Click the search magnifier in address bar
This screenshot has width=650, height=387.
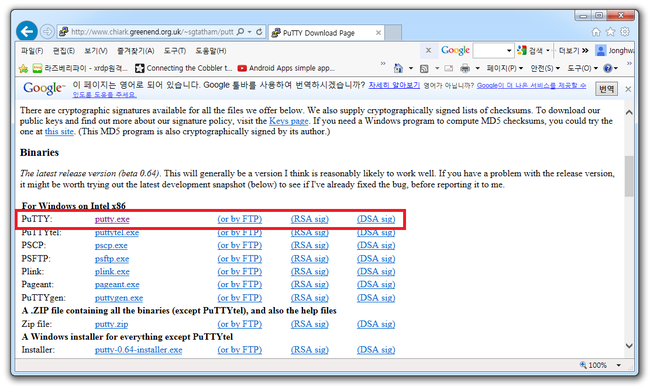(240, 32)
